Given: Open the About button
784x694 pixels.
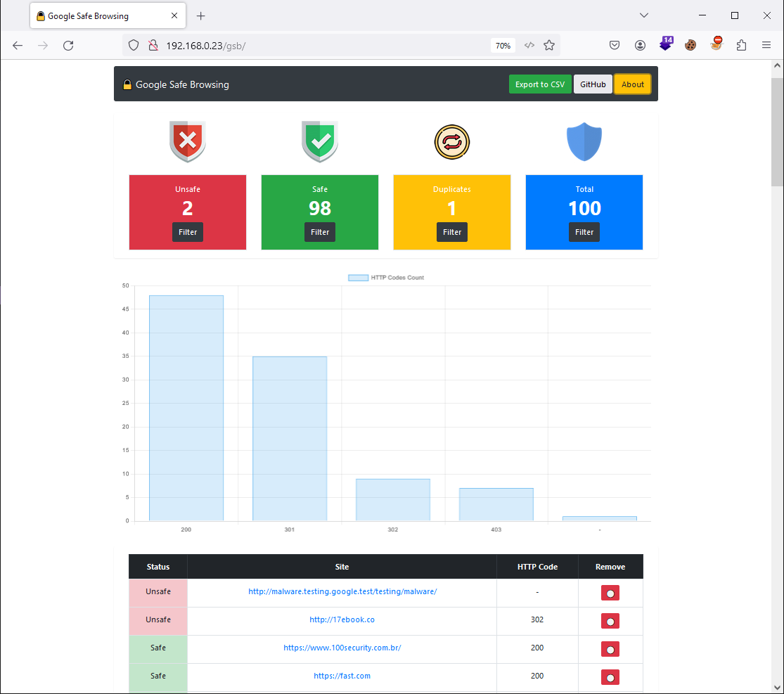Looking at the screenshot, I should point(633,84).
